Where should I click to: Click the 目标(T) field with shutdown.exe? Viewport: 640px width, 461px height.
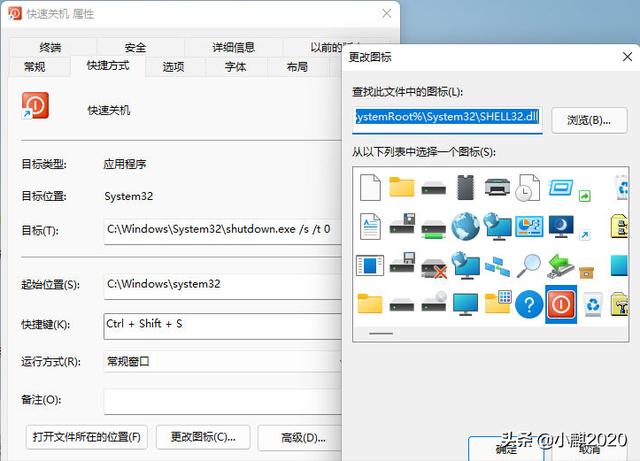(223, 231)
